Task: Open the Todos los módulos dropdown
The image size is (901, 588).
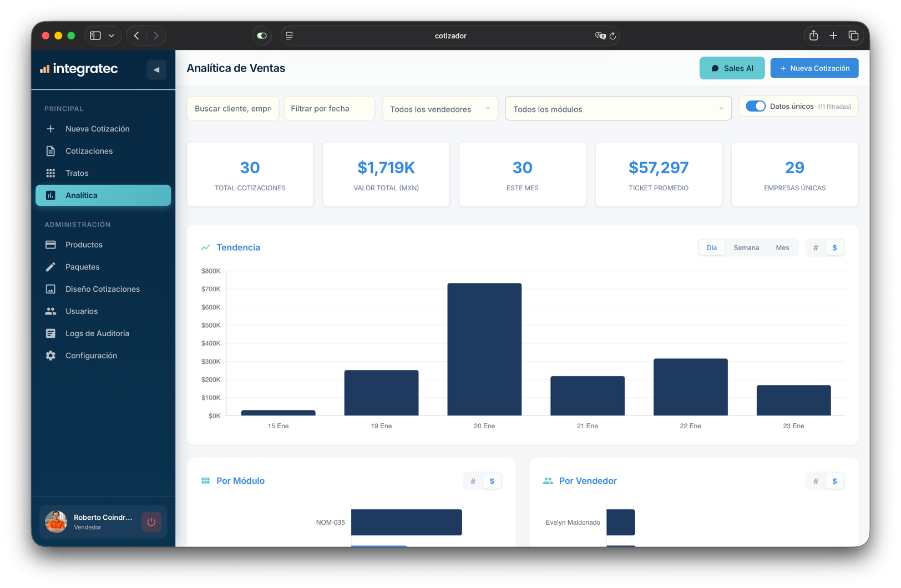Action: point(617,109)
